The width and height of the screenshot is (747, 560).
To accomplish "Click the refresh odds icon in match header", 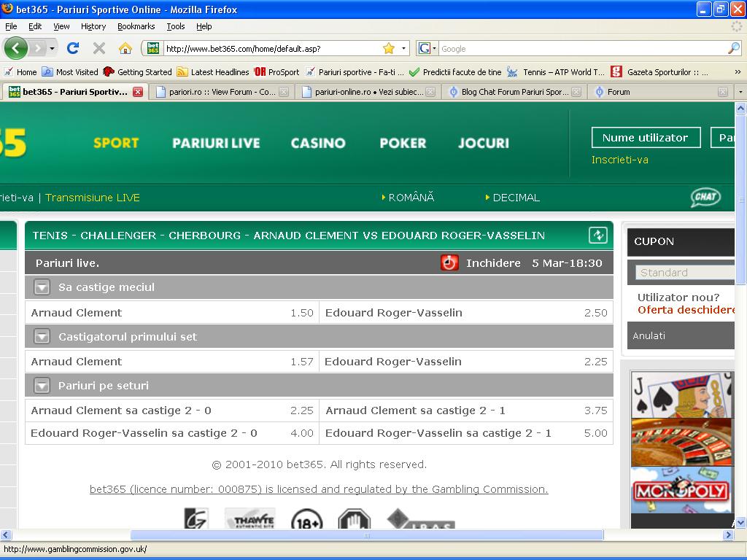I will [598, 236].
